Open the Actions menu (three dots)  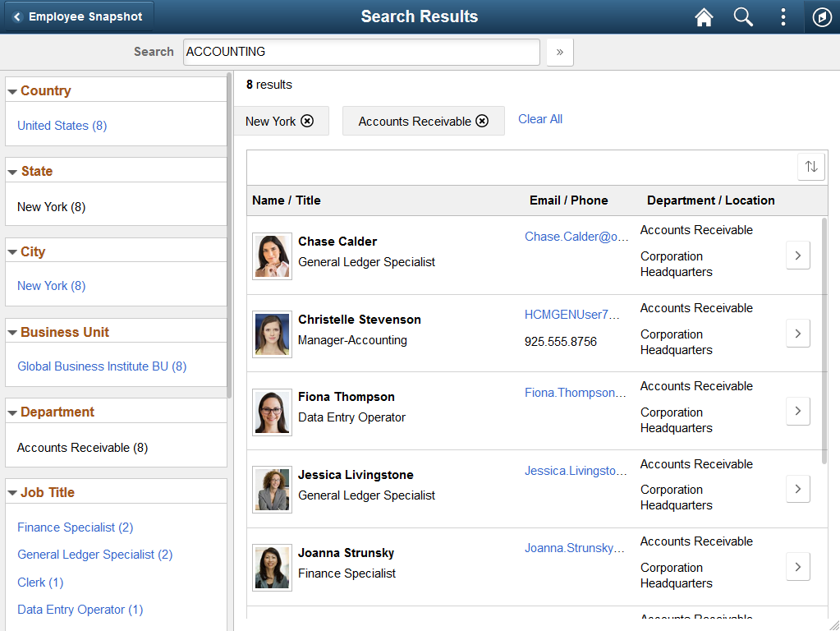point(783,17)
